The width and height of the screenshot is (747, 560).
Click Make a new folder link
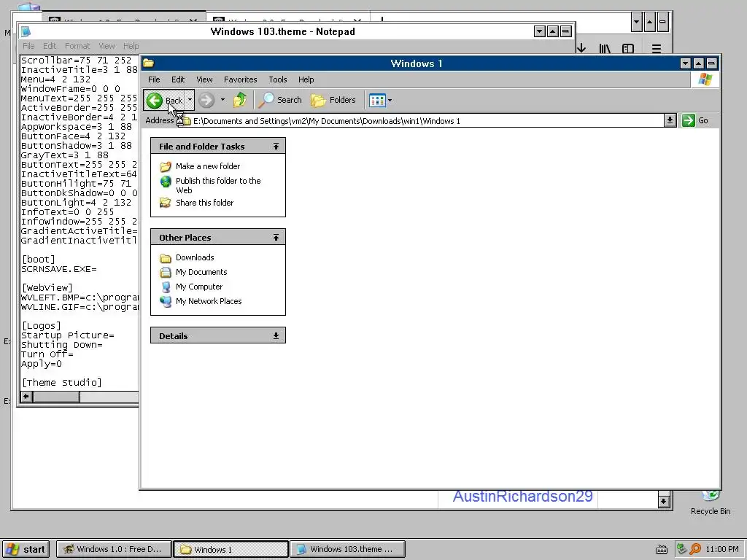[208, 166]
